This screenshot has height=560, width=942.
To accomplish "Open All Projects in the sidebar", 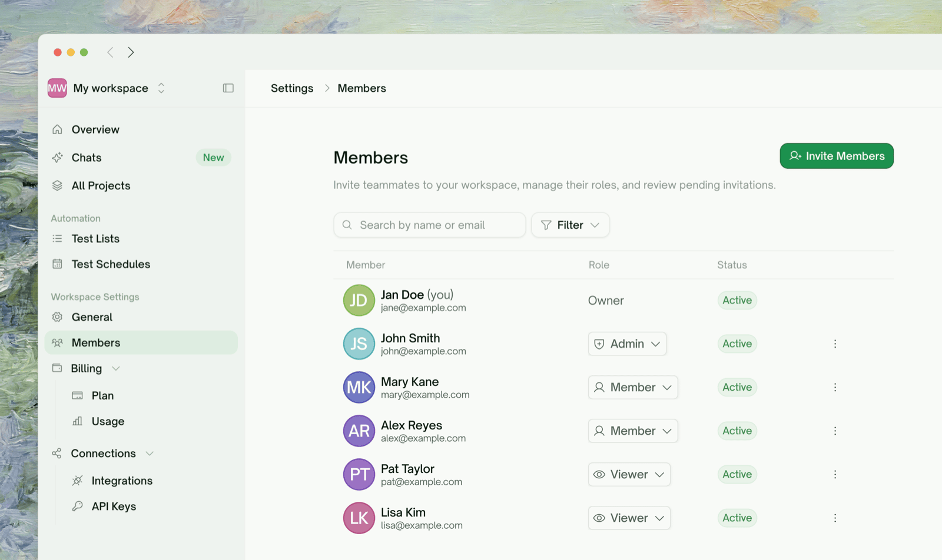I will pyautogui.click(x=141, y=186).
